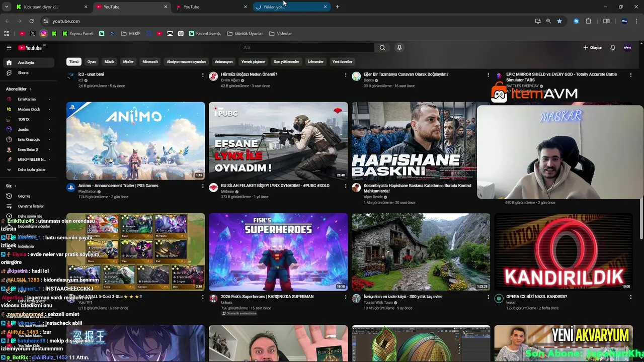The image size is (644, 362).
Task: Expand the Siz section chevron
Action: 16,186
